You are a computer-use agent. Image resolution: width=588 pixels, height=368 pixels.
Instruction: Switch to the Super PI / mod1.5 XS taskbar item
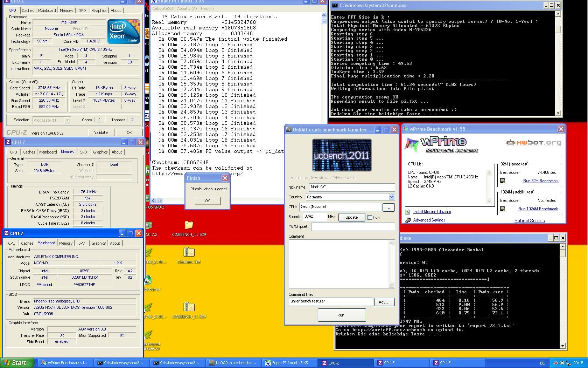coord(290,363)
